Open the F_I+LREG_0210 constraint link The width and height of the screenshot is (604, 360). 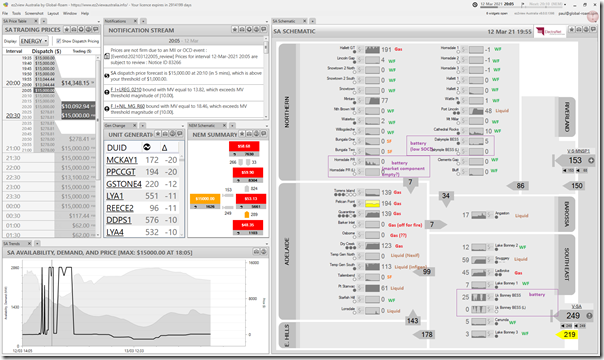126,89
